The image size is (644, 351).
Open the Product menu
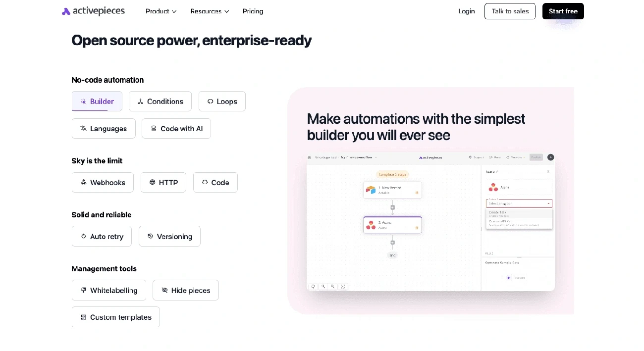(161, 11)
